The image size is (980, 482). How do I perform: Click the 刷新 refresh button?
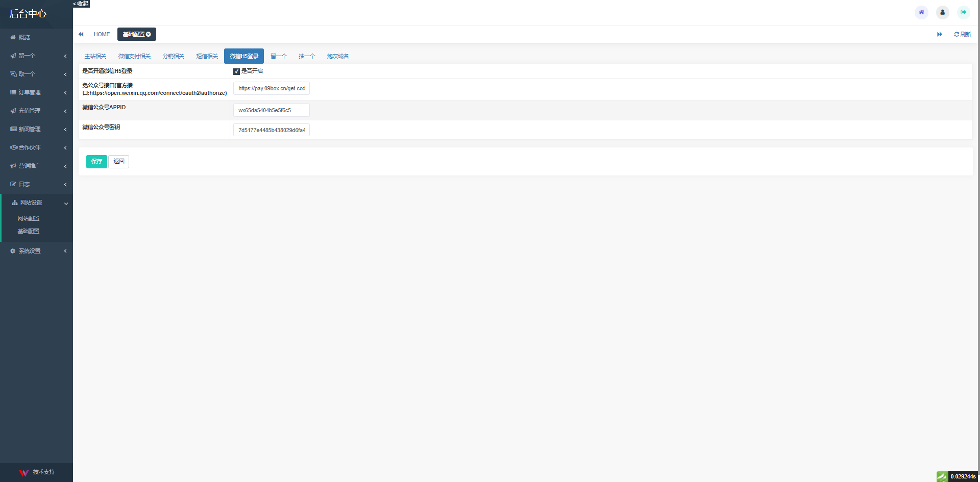(962, 34)
